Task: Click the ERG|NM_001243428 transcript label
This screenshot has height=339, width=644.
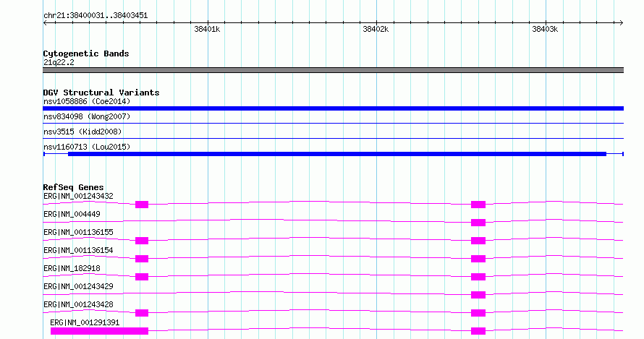Action: [78, 304]
